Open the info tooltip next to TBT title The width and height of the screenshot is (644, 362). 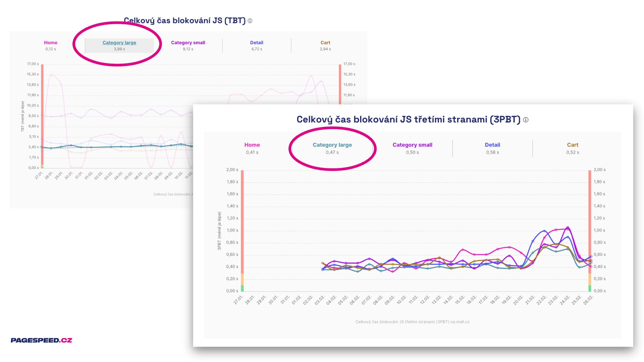click(x=250, y=21)
